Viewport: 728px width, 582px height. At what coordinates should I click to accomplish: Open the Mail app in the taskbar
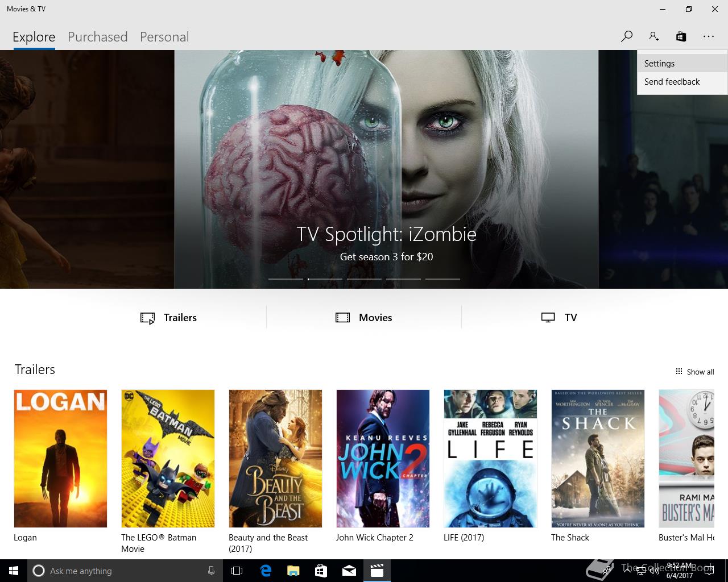349,571
